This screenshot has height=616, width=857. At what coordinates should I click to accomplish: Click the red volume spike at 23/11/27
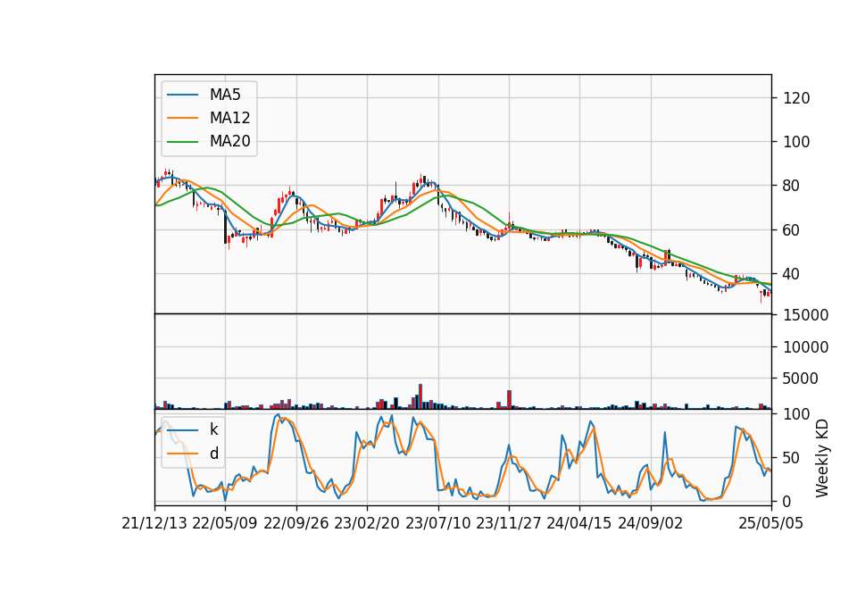(x=510, y=400)
